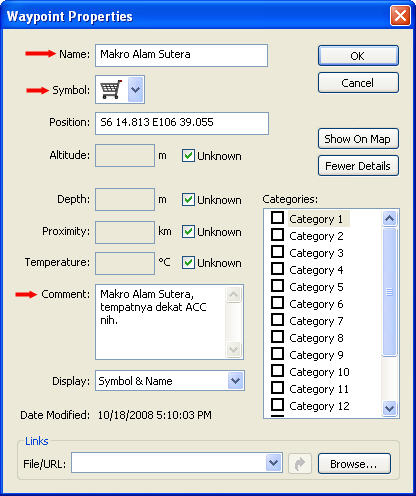
Task: Enable the Category 11 checkbox
Action: 277,388
